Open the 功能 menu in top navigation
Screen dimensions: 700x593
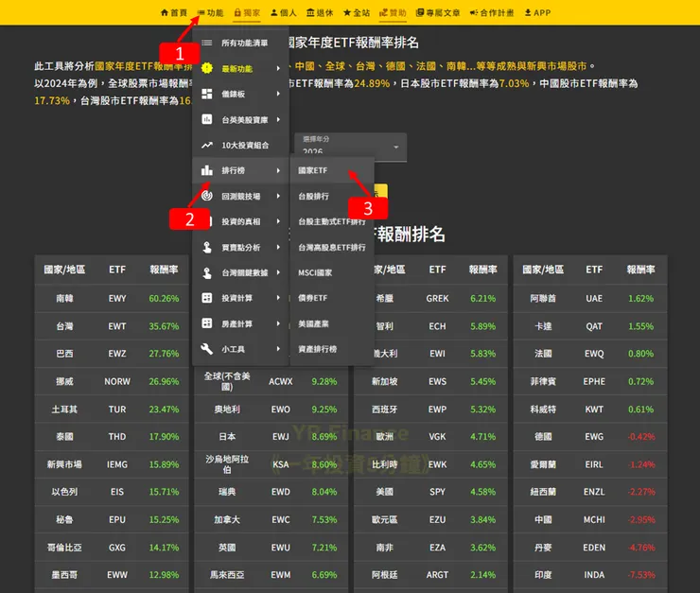[210, 12]
